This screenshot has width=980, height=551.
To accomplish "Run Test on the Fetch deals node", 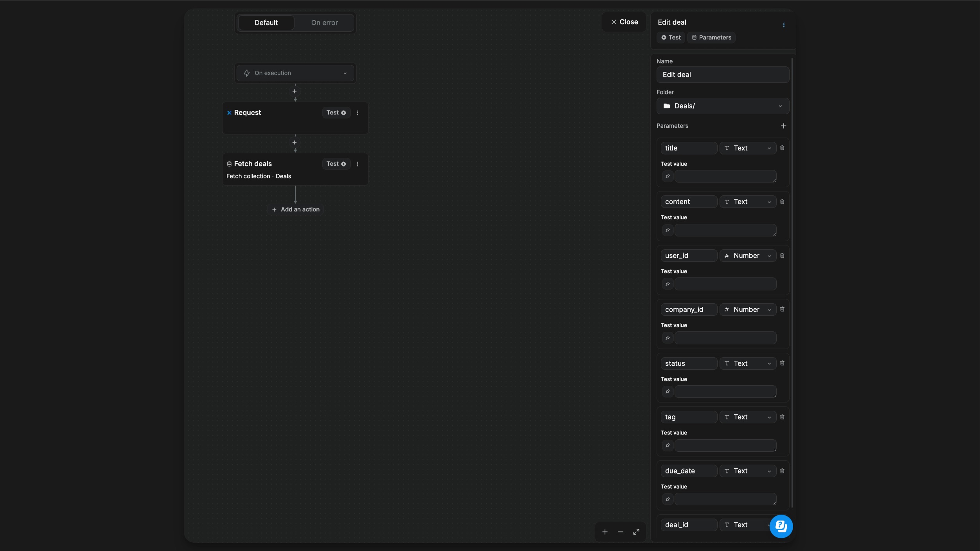I will [x=336, y=164].
